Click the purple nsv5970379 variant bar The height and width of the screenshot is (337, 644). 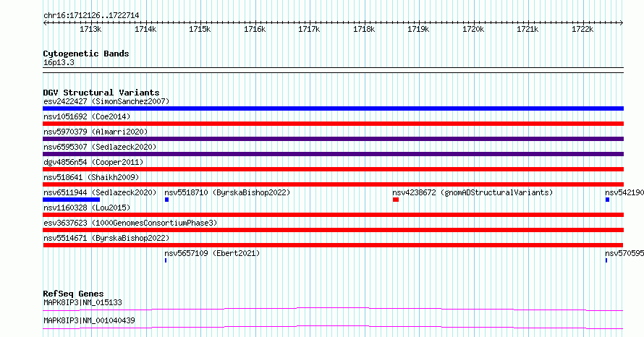click(x=333, y=139)
